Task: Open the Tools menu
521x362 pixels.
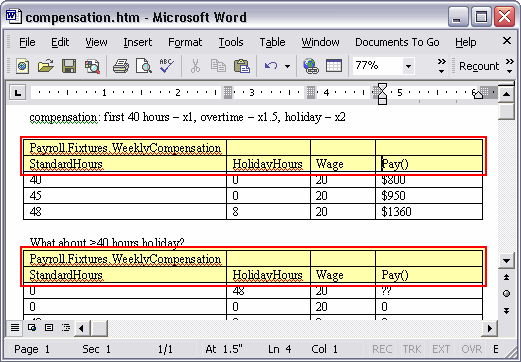Action: point(231,42)
